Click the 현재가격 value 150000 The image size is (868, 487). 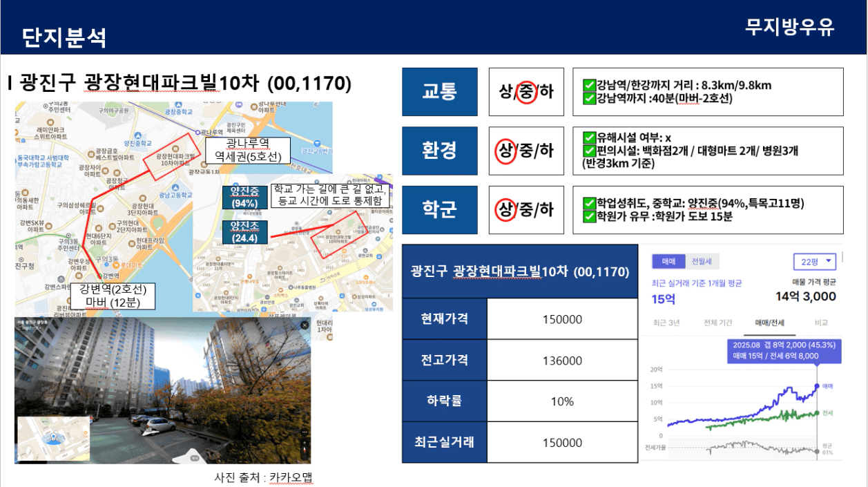(x=563, y=319)
